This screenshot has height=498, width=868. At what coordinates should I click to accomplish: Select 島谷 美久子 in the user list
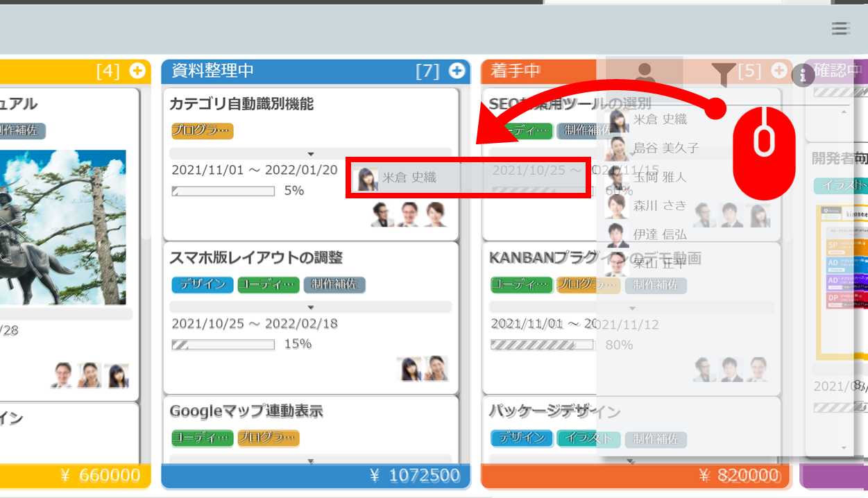click(654, 148)
